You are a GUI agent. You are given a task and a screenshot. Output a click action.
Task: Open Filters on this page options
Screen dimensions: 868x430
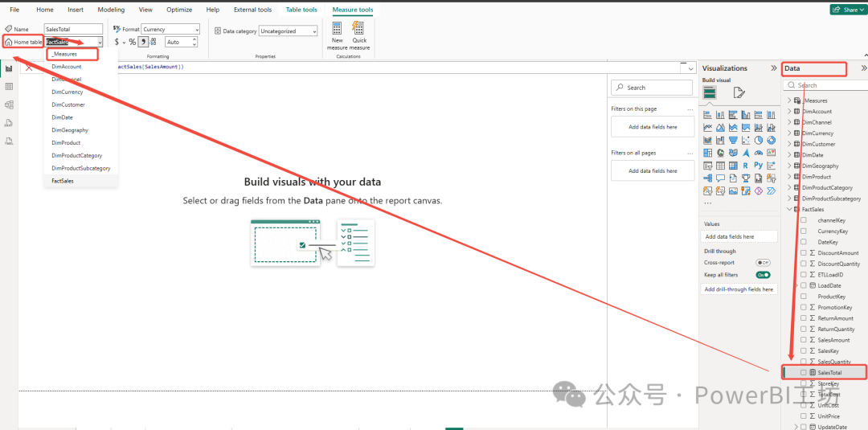click(690, 109)
